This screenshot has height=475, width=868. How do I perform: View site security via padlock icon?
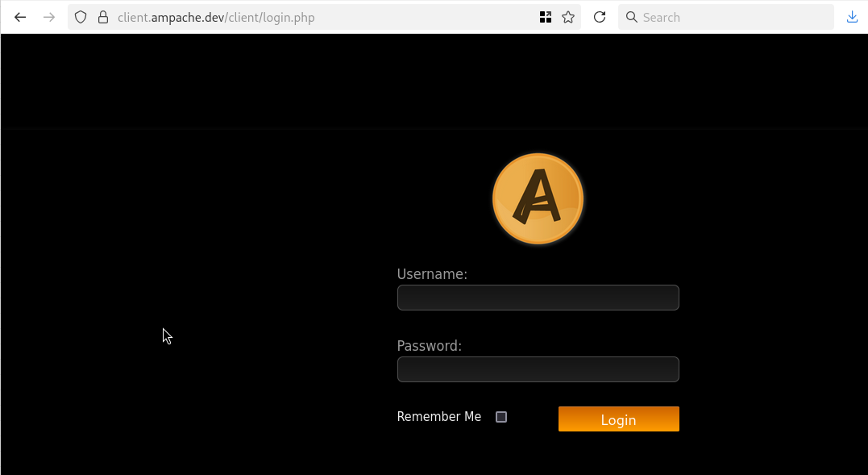pos(103,17)
